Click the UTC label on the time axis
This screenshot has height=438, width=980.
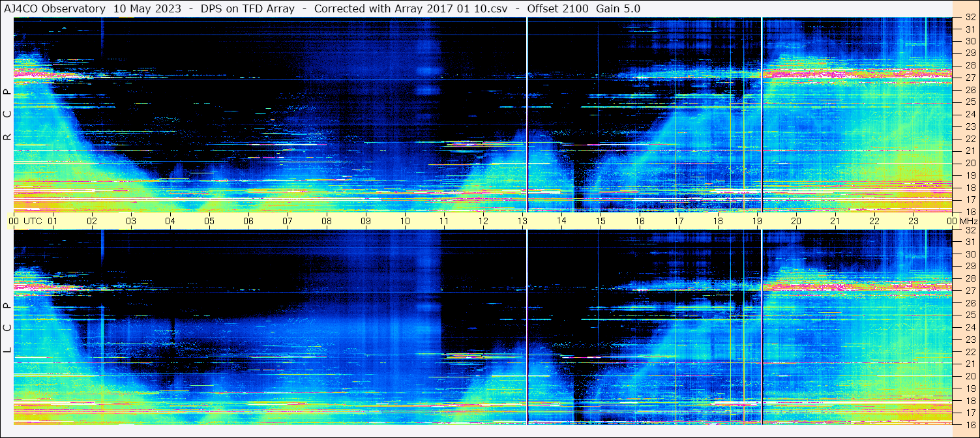click(33, 221)
